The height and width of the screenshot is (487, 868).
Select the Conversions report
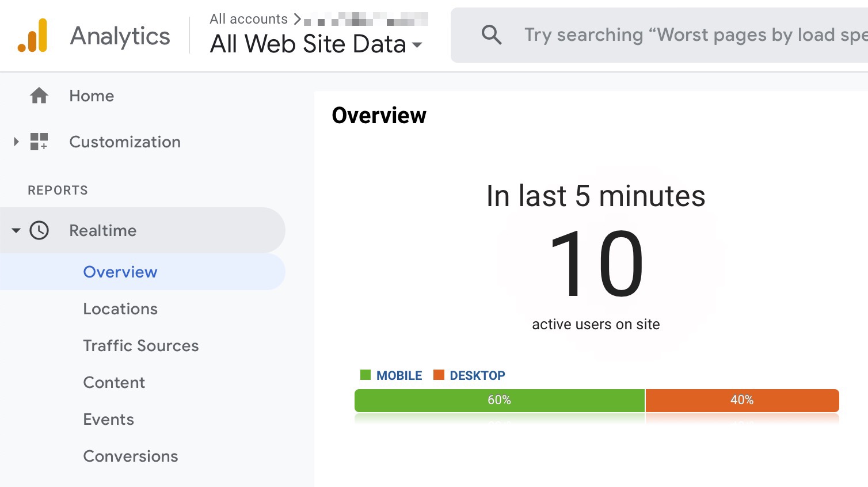131,456
